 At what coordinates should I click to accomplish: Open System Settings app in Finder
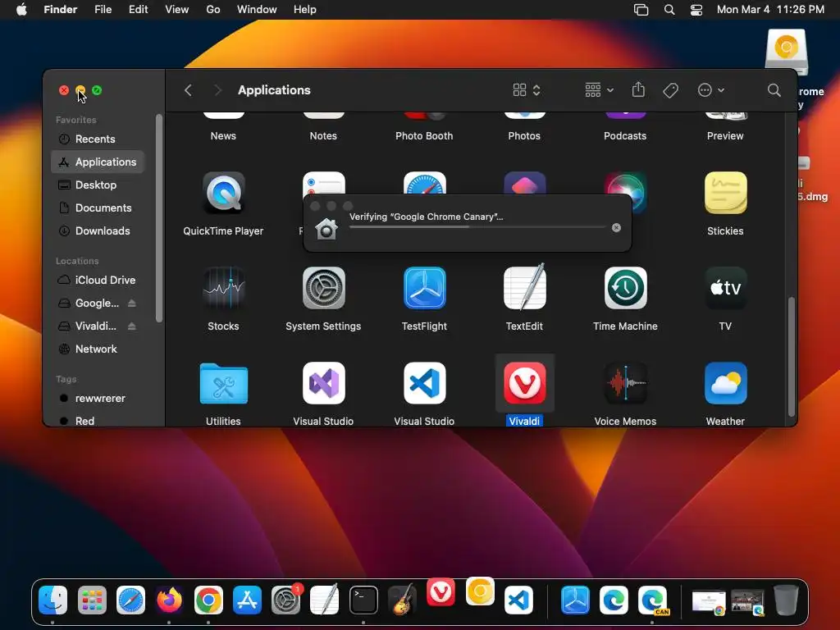[323, 288]
